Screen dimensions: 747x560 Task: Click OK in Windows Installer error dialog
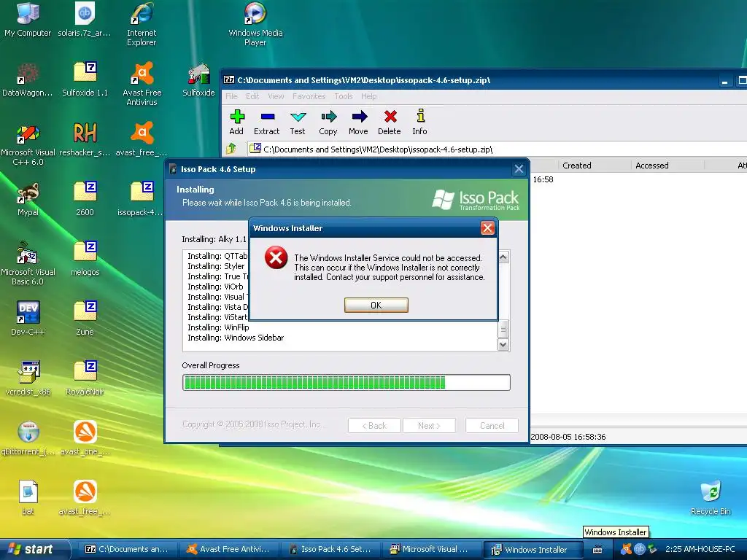[x=376, y=306]
